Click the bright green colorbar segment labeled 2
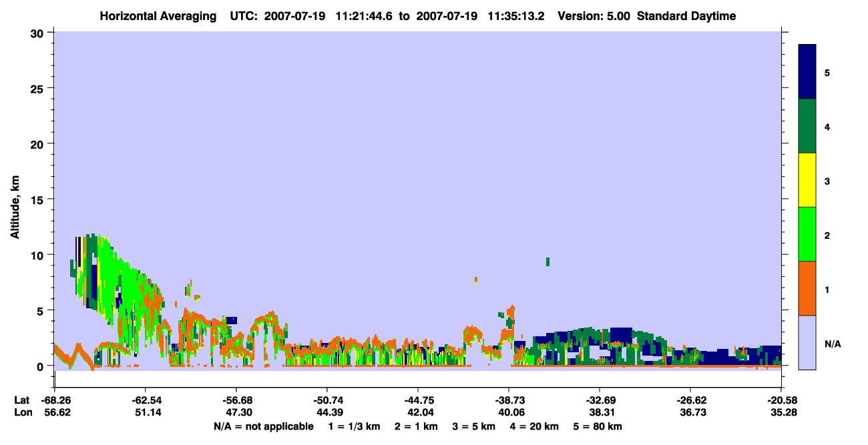This screenshot has height=445, width=868. click(x=807, y=234)
